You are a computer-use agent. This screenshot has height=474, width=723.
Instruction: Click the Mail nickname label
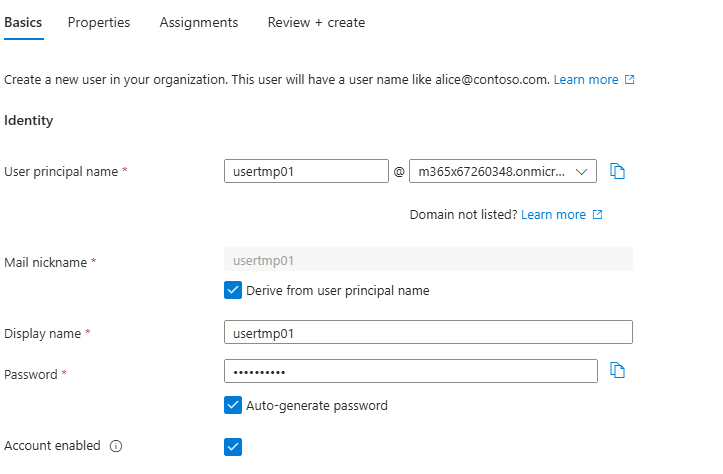point(45,262)
